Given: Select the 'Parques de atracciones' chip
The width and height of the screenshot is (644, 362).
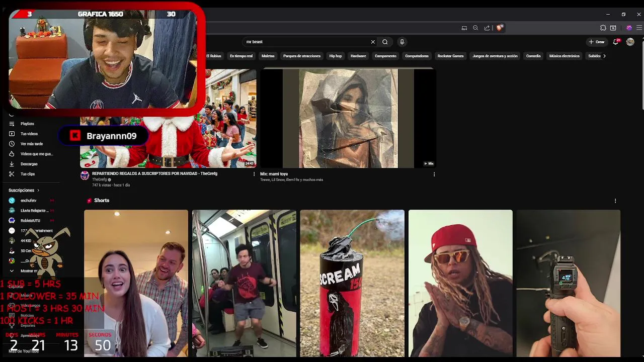Looking at the screenshot, I should [x=302, y=56].
